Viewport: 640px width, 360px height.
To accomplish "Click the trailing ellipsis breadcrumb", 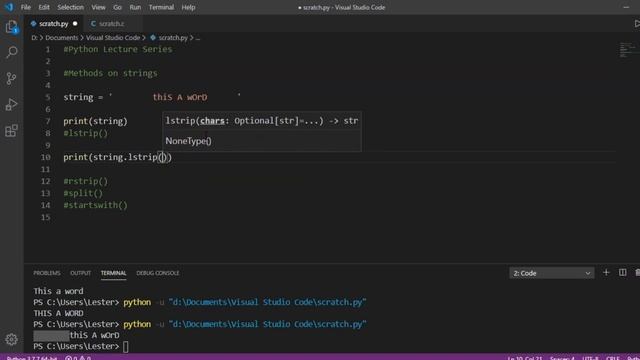I will click(198, 38).
